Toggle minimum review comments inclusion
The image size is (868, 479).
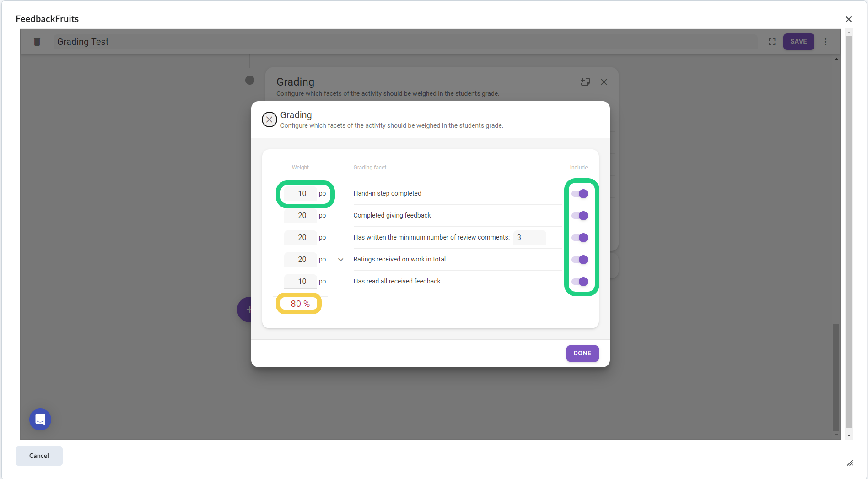tap(580, 238)
